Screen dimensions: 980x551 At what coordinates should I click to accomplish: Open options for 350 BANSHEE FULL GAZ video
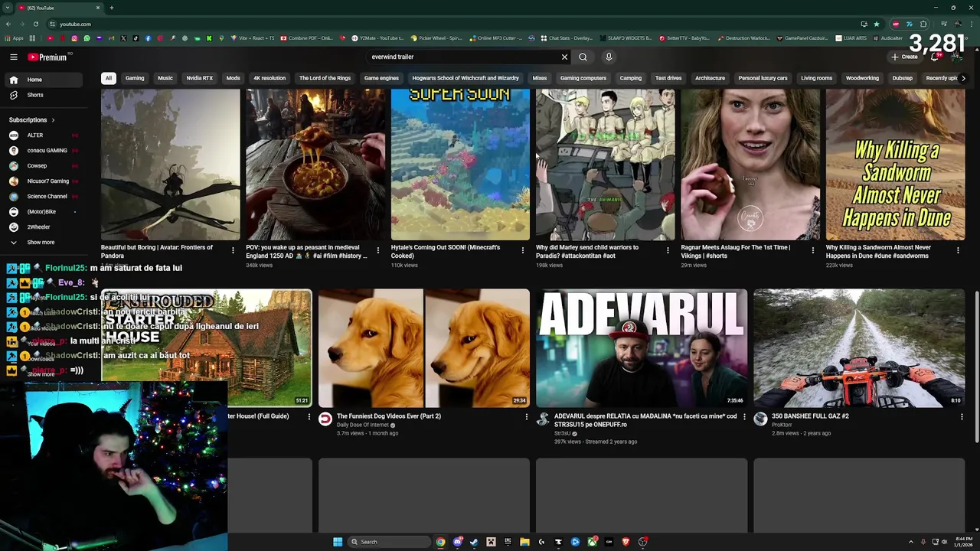[962, 416]
